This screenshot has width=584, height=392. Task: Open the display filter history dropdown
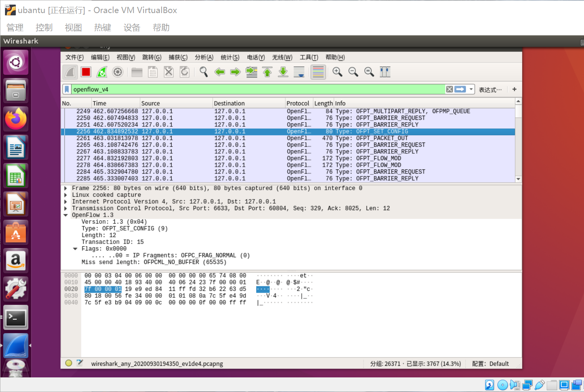coord(471,89)
